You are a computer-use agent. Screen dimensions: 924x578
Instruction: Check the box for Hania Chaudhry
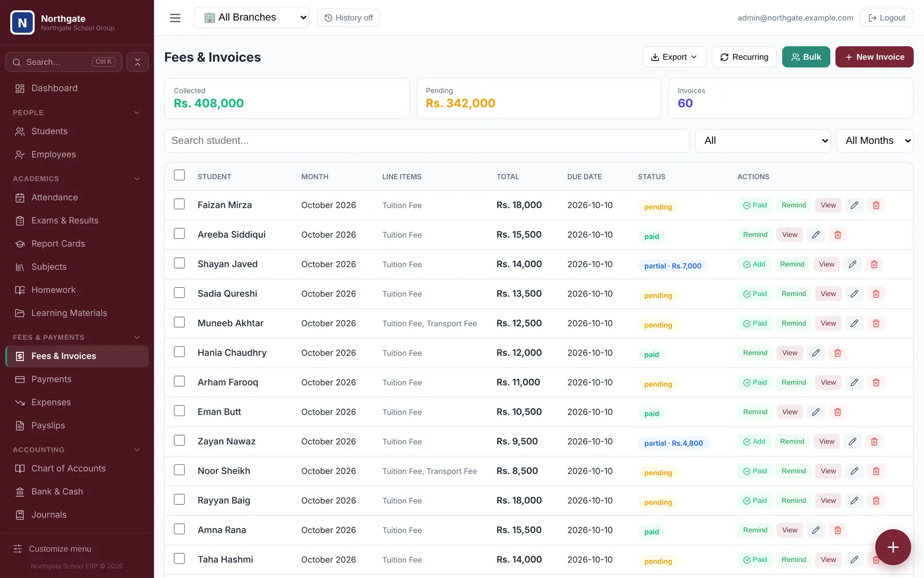pos(179,351)
